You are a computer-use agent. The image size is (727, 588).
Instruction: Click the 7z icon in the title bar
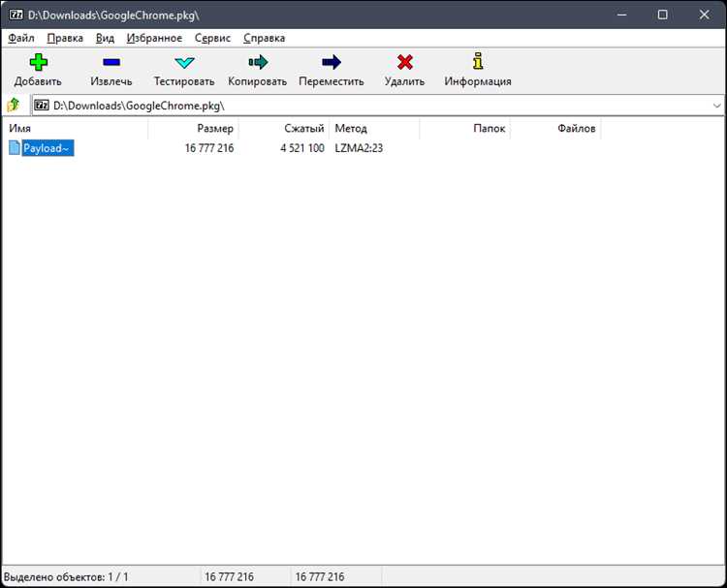pos(16,15)
